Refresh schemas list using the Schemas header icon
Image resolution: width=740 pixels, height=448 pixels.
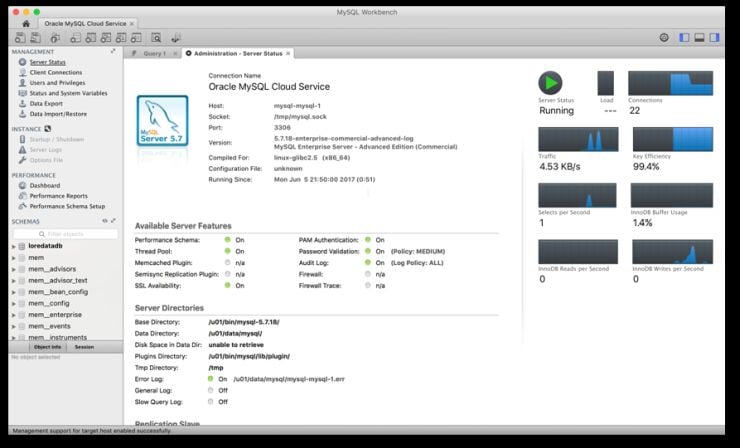click(105, 220)
